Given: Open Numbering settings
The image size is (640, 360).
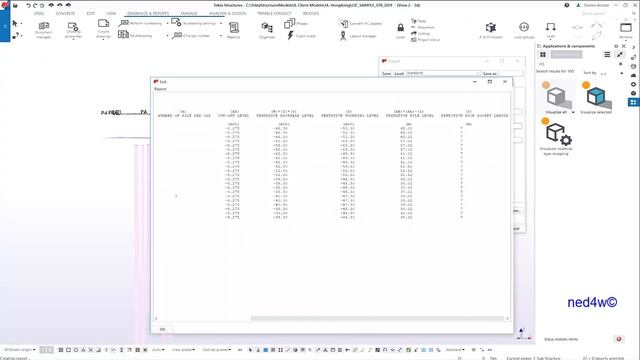Looking at the screenshot, I should [x=193, y=22].
